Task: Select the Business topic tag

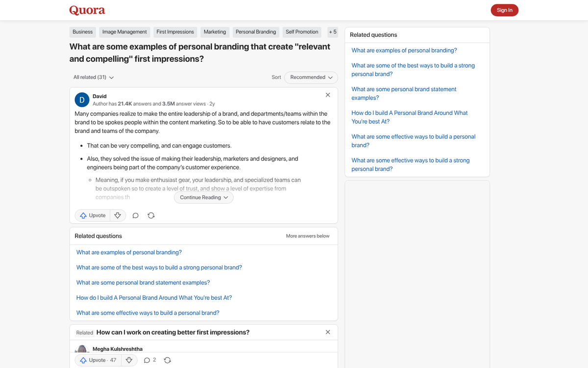Action: tap(82, 32)
